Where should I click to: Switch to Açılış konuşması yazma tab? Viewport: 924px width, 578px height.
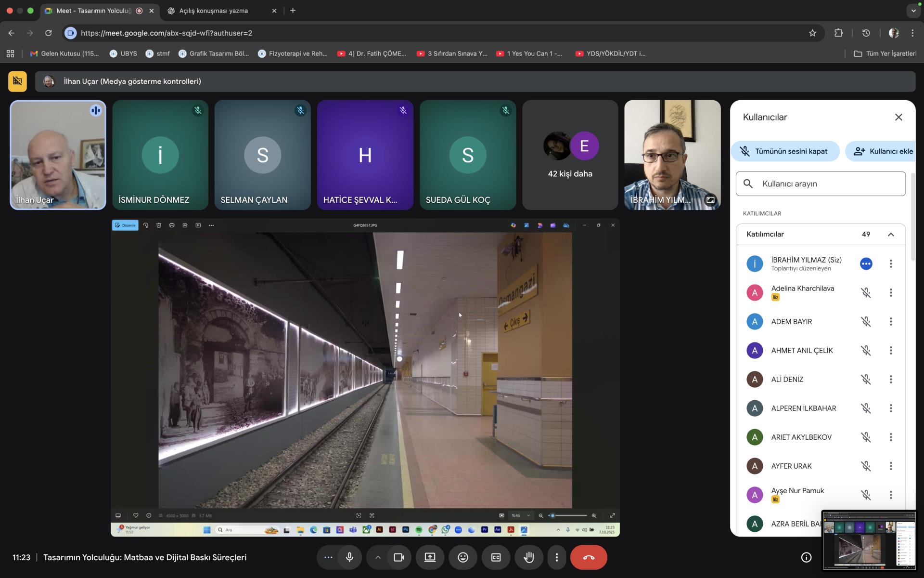point(214,11)
